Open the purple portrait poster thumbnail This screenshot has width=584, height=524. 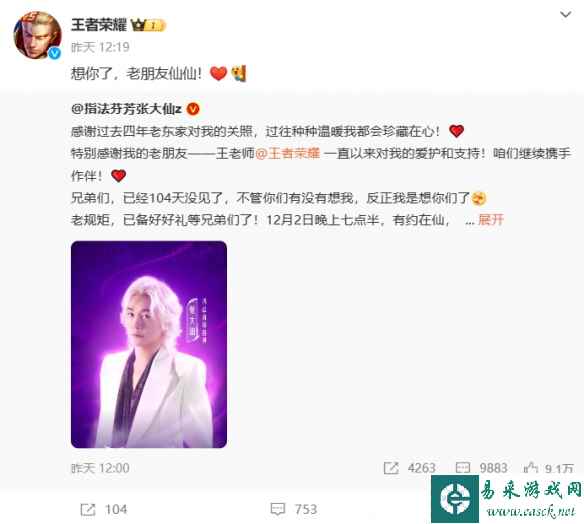click(149, 344)
